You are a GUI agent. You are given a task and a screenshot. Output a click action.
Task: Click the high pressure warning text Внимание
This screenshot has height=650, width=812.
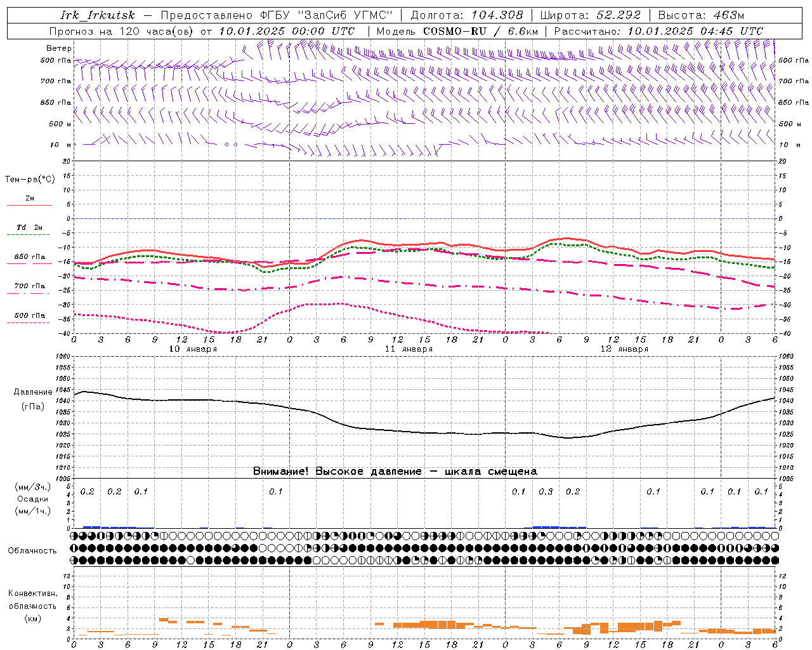click(x=395, y=471)
